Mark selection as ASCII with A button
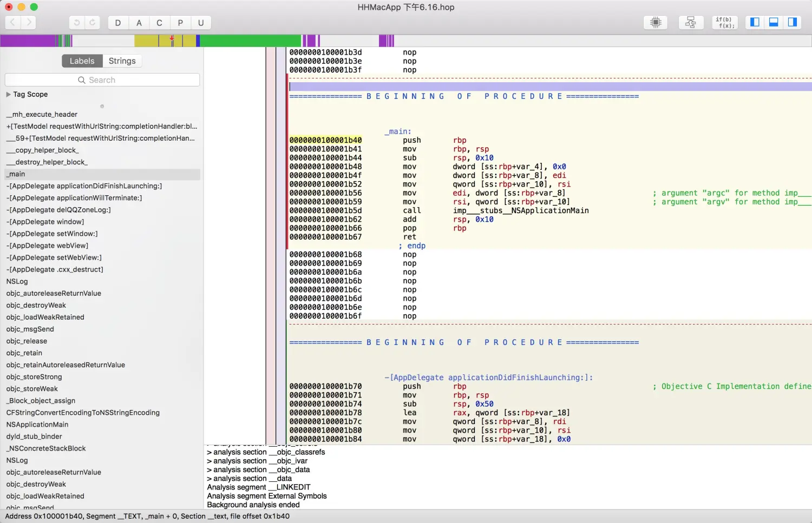 tap(139, 23)
